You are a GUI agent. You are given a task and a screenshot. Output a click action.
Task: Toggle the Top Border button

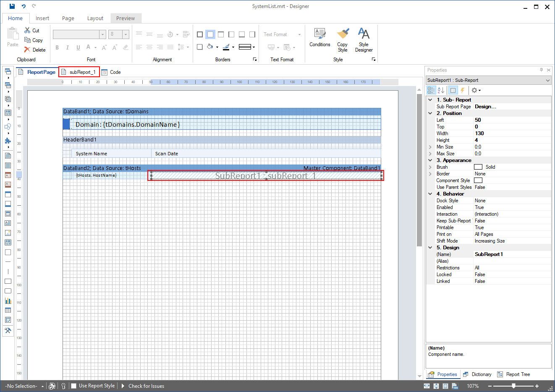[x=221, y=34]
